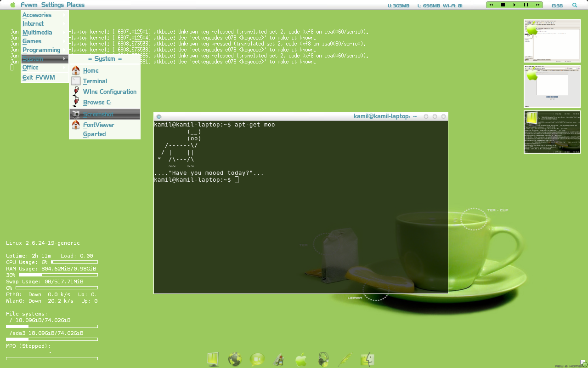
Task: Choose Exit FVWM from the menu
Action: click(x=45, y=77)
